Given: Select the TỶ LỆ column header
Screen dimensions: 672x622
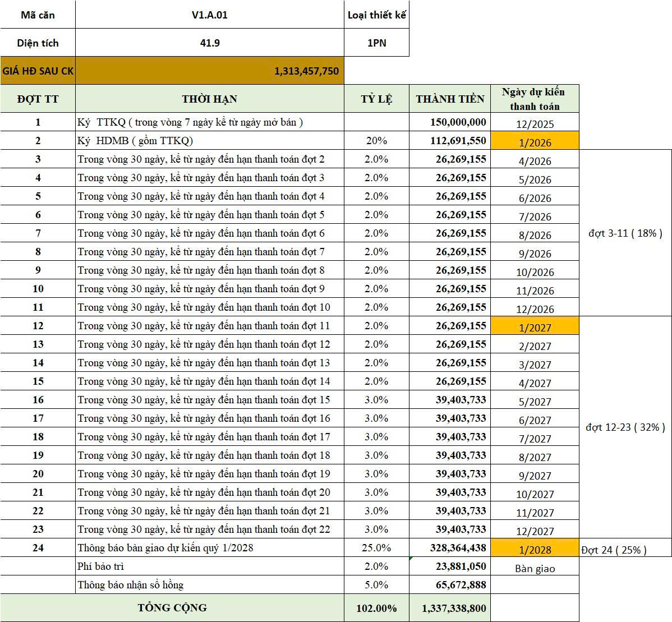Looking at the screenshot, I should (x=376, y=99).
